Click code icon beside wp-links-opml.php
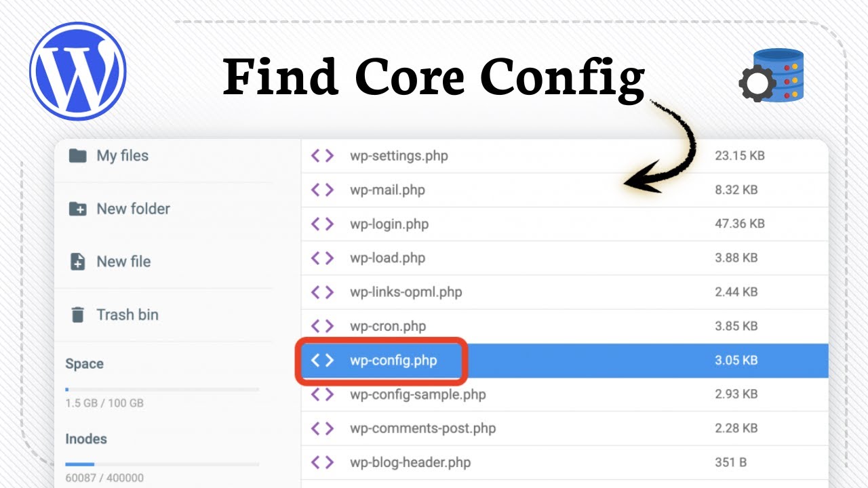868x488 pixels. (x=322, y=292)
